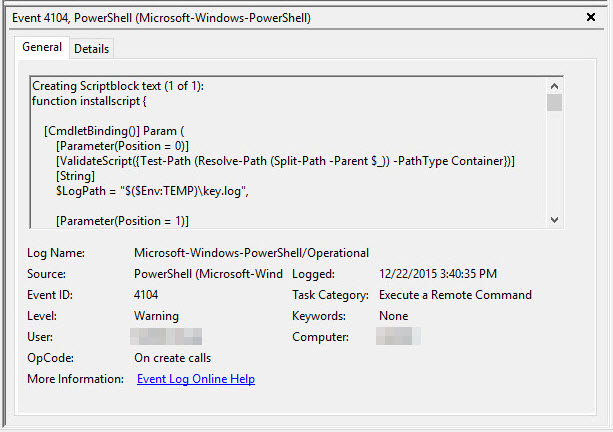Open the Event Log Online Help link
Viewport: 613px width, 432px height.
pyautogui.click(x=196, y=379)
